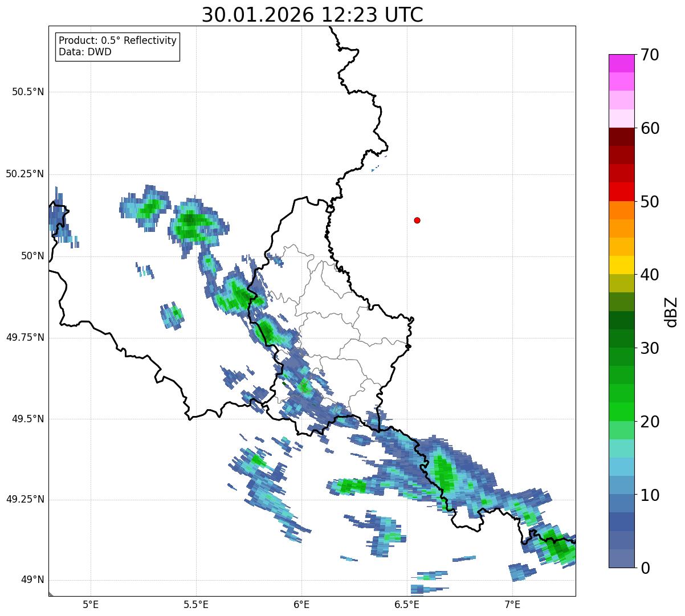This screenshot has height=616, width=685.
Task: Select the 70 value on colorbar
Action: click(x=650, y=55)
